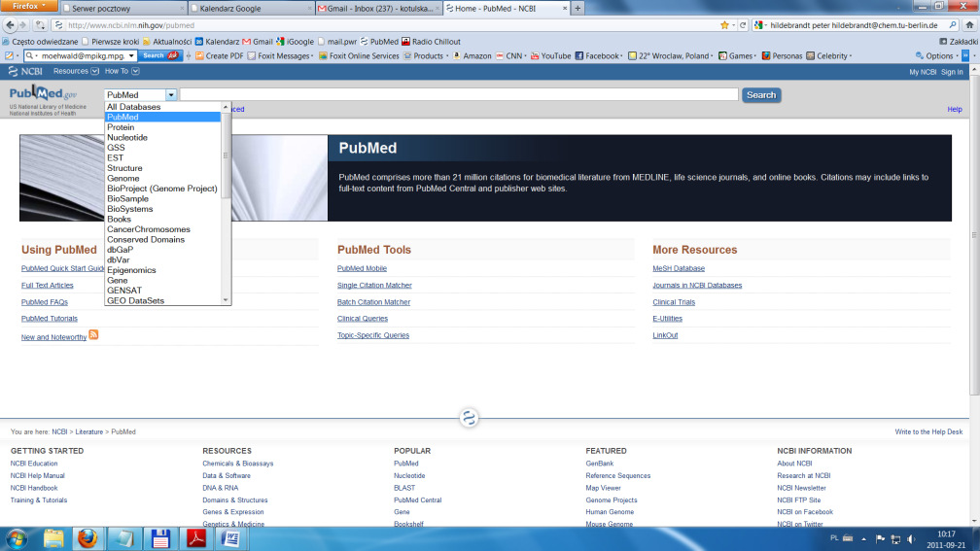This screenshot has height=551, width=980.
Task: Open the RSS feed icon beside New and Noteworthy
Action: (x=93, y=335)
